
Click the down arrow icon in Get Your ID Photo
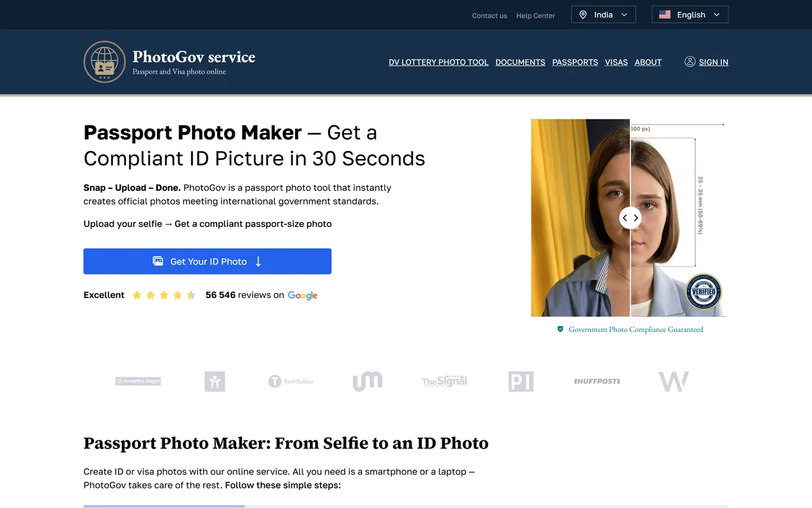coord(258,261)
